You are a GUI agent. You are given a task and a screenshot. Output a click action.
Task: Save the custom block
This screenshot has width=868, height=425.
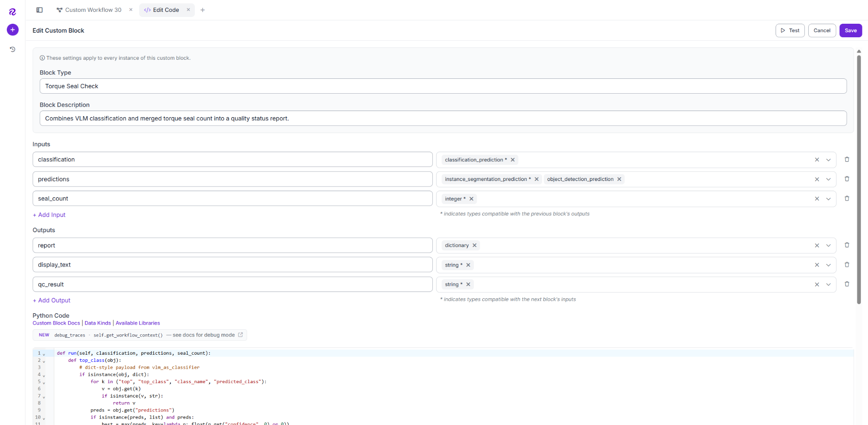(851, 31)
